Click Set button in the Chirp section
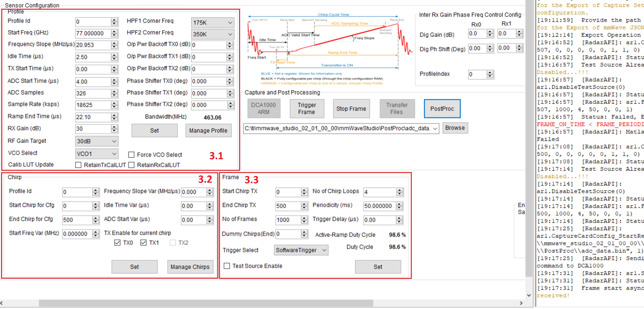The image size is (644, 309). (x=134, y=267)
